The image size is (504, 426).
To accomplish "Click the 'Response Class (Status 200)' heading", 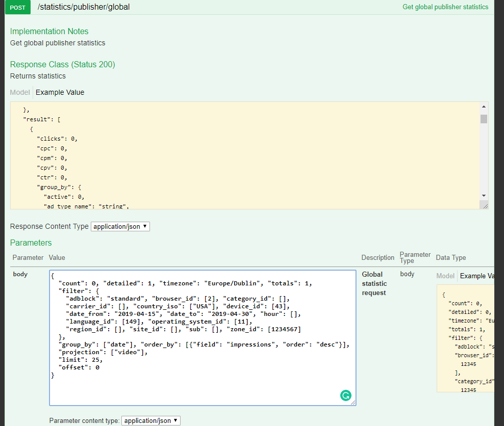I will click(x=62, y=65).
